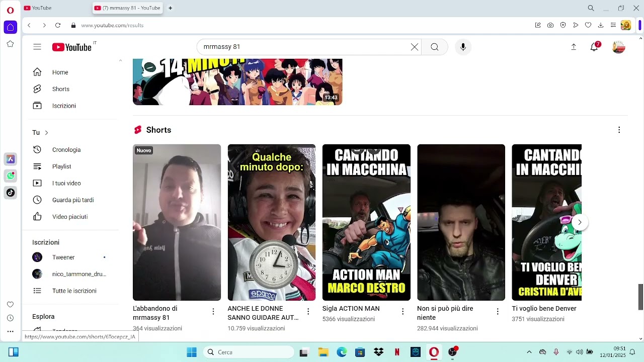Image resolution: width=644 pixels, height=362 pixels.
Task: Open options for L'abbandono di mrmassy 81
Action: coord(213,312)
